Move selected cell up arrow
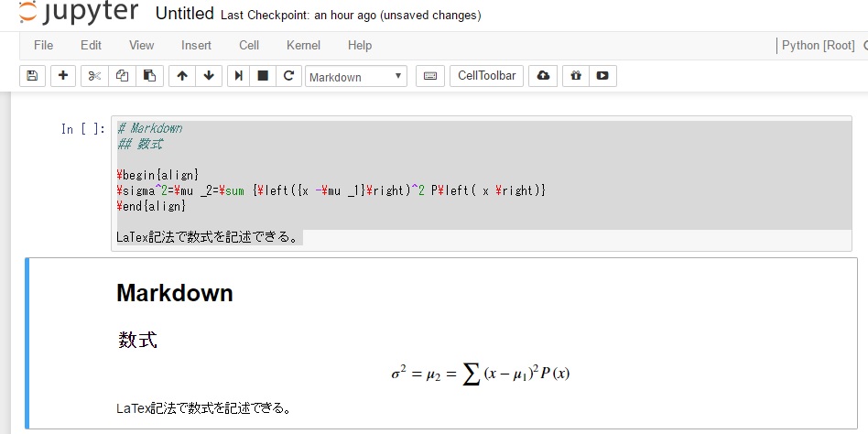Viewport: 868px width, 434px height. pyautogui.click(x=182, y=76)
